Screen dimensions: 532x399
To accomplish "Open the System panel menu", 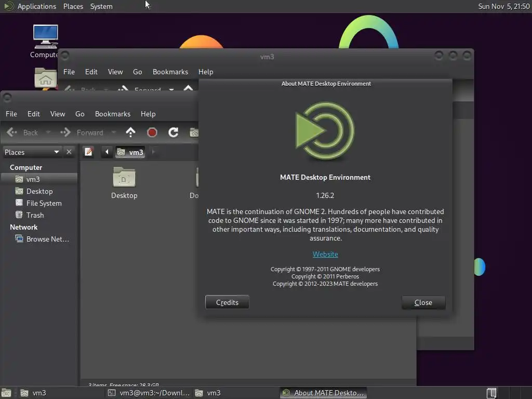I will 101,6.
